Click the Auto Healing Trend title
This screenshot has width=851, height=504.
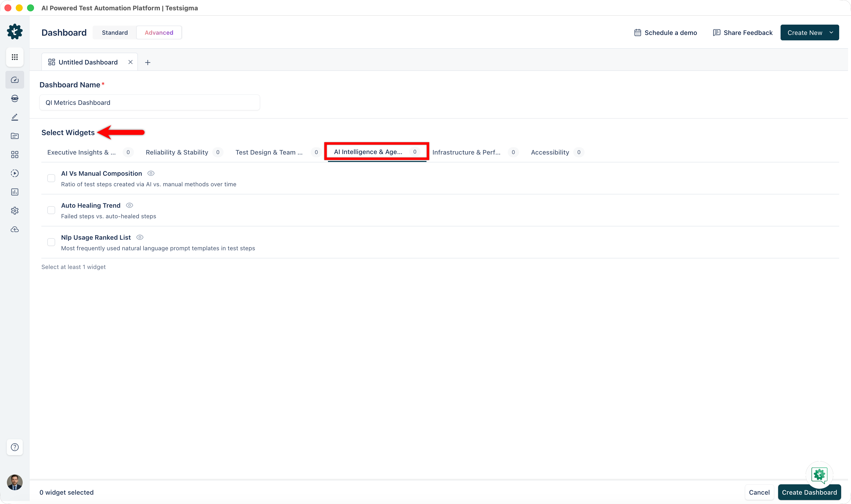[x=91, y=205]
